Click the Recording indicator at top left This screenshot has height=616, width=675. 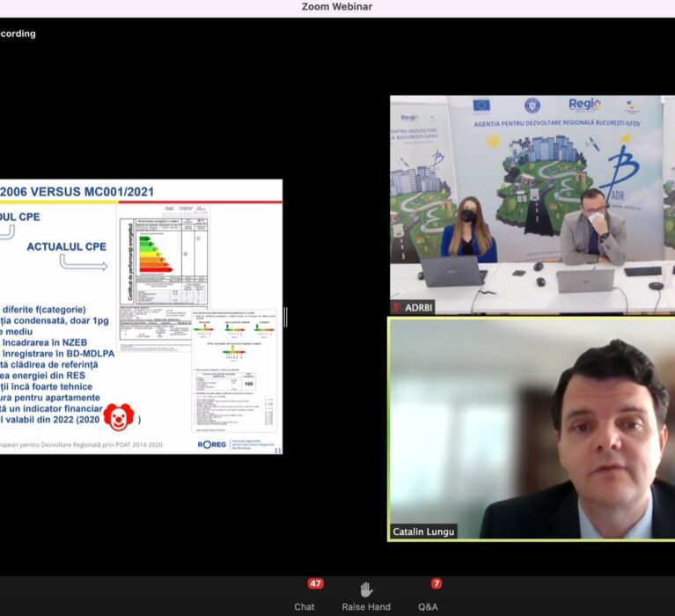(x=18, y=33)
